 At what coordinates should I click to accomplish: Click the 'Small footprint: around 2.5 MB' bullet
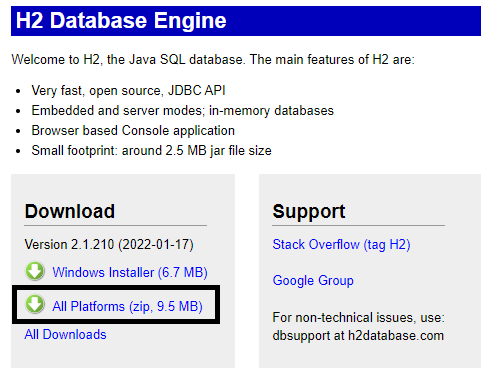[x=151, y=150]
